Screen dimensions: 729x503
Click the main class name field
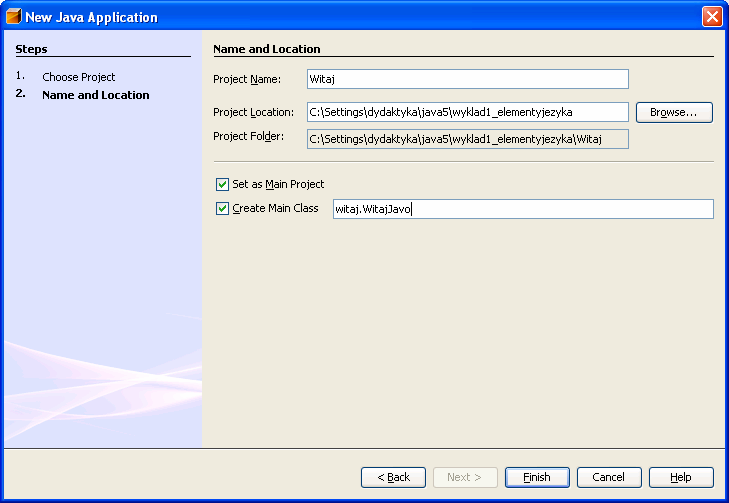tap(523, 209)
